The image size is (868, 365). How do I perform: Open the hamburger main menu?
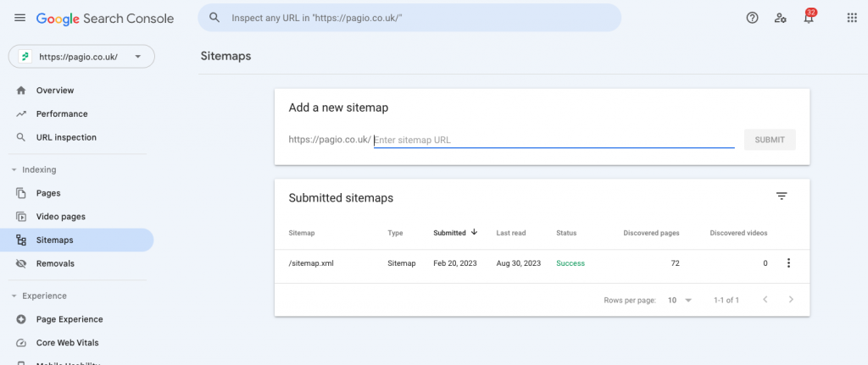coord(19,18)
